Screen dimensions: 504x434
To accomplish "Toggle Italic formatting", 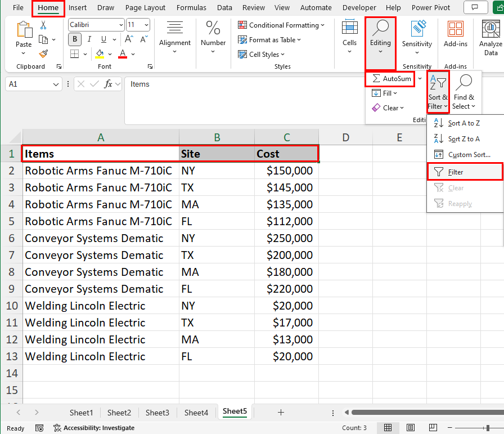I will [89, 39].
